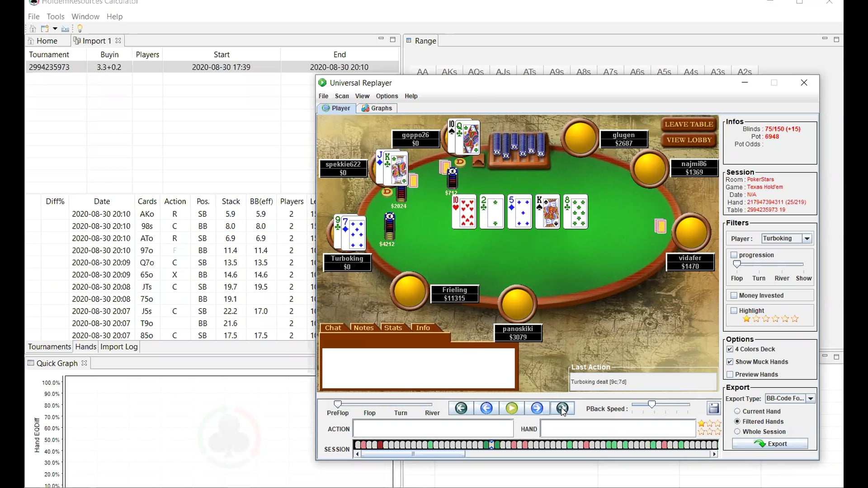
Task: Click the home icon in HoldemResources toolbar
Action: (33, 28)
